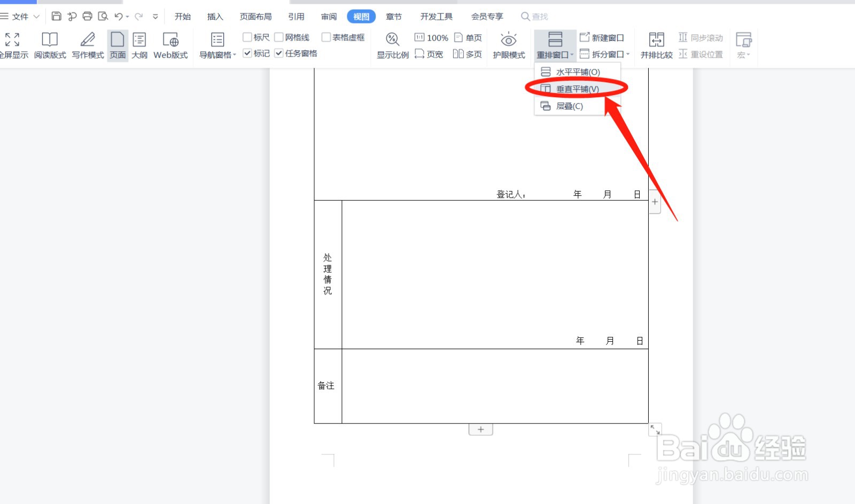Click the Save icon
This screenshot has width=855, height=504.
coord(56,17)
